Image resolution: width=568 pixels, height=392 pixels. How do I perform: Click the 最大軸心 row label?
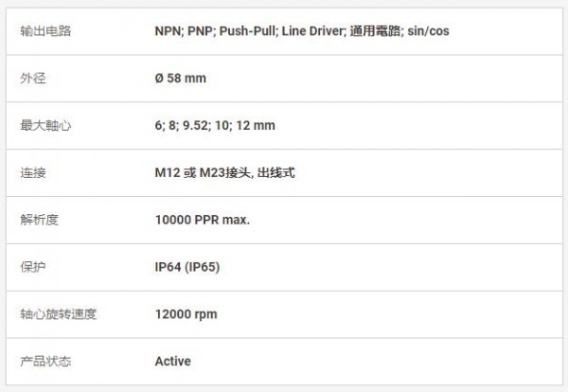click(45, 126)
